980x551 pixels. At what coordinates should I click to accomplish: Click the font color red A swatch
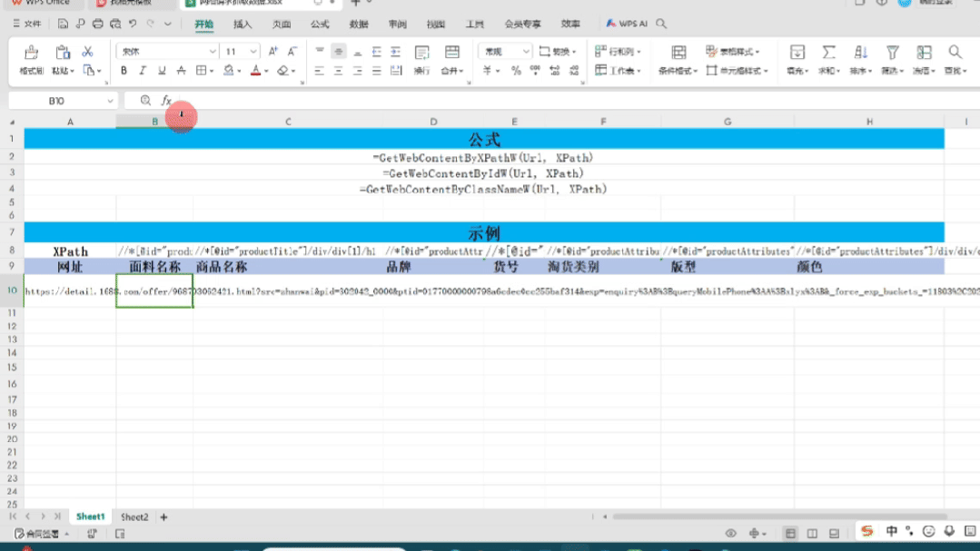point(255,71)
